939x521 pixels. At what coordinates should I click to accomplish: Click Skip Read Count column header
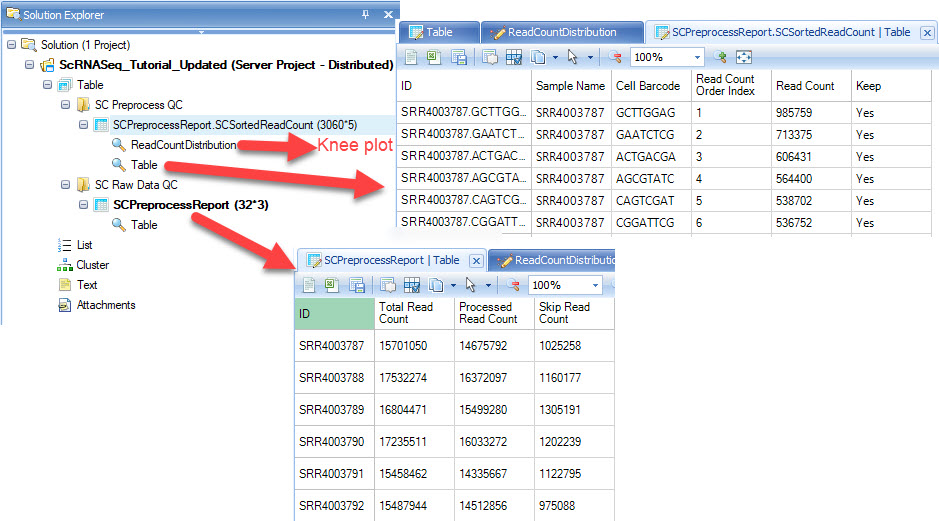[x=574, y=313]
